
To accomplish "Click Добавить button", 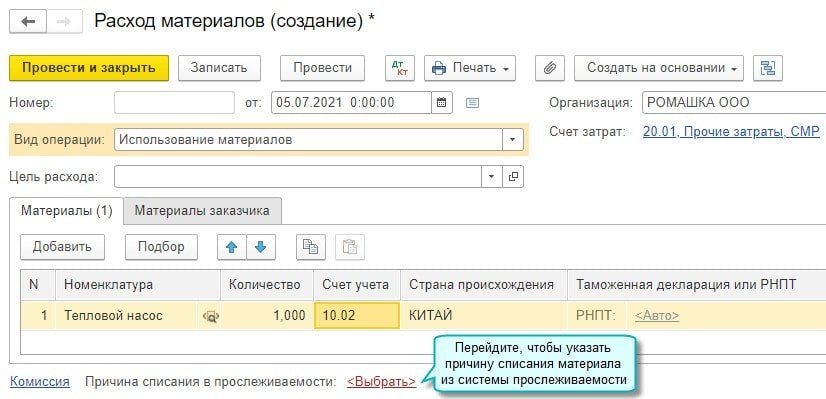I will click(x=62, y=247).
